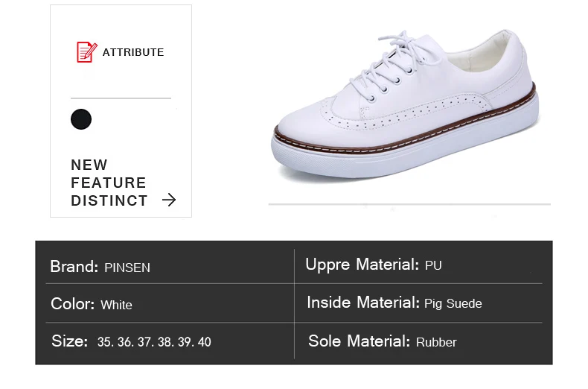Click the word PINSEN
Screen dimensions: 588x389
(x=127, y=268)
